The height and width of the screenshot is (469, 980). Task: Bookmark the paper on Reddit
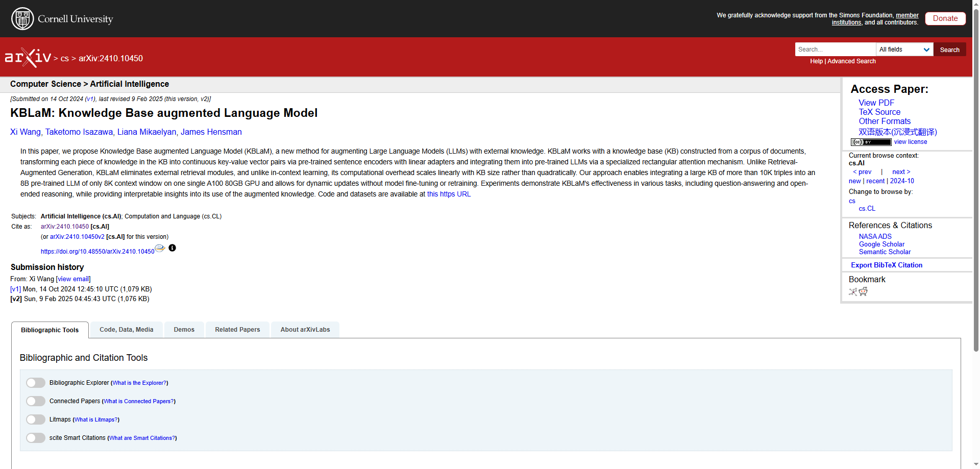click(x=863, y=292)
